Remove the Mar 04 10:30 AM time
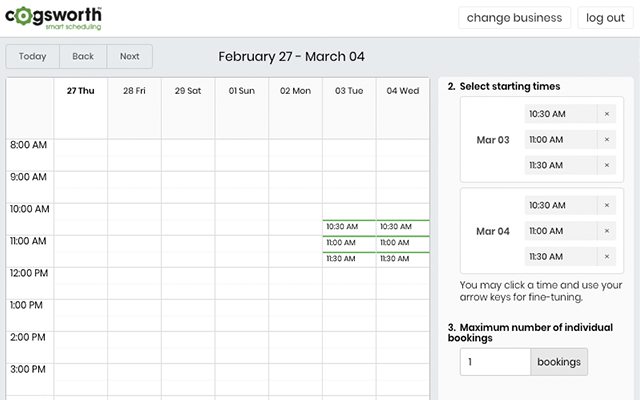Image resolution: width=640 pixels, height=400 pixels. tap(606, 205)
